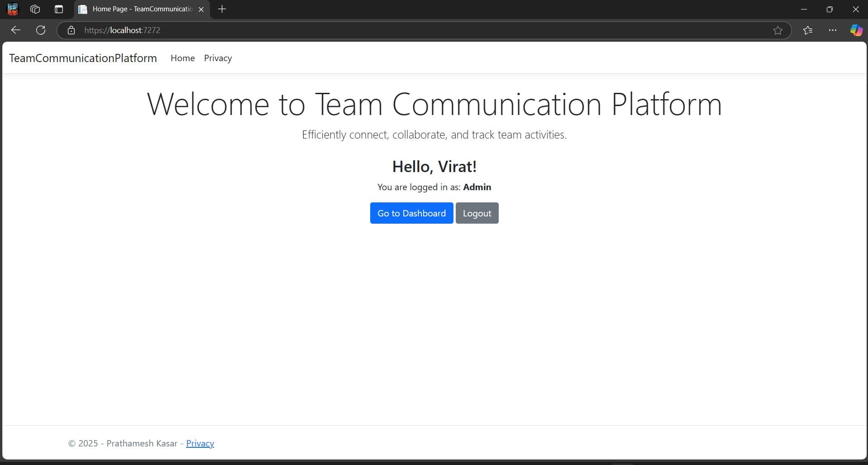Open the footer Privacy link
The width and height of the screenshot is (868, 465).
tap(200, 443)
